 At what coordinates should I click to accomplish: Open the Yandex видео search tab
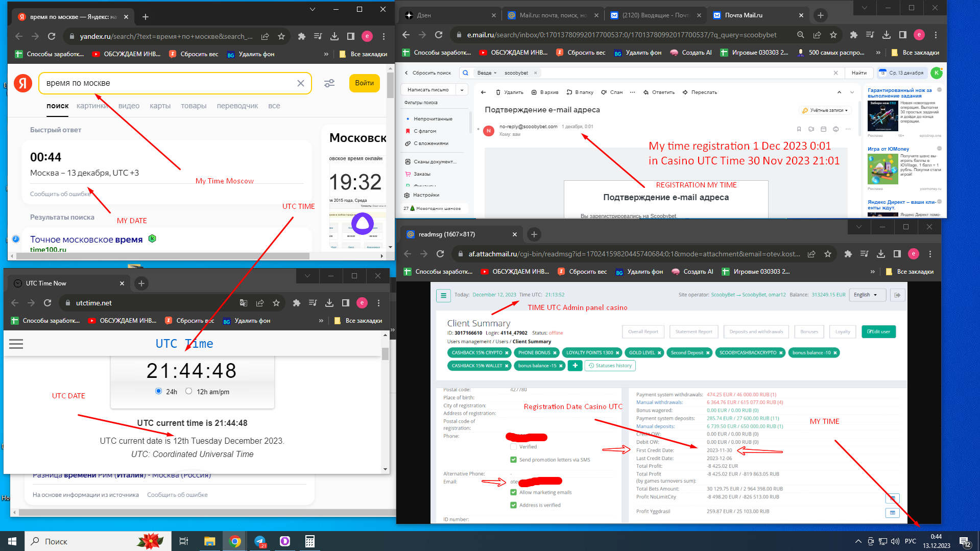pos(129,106)
